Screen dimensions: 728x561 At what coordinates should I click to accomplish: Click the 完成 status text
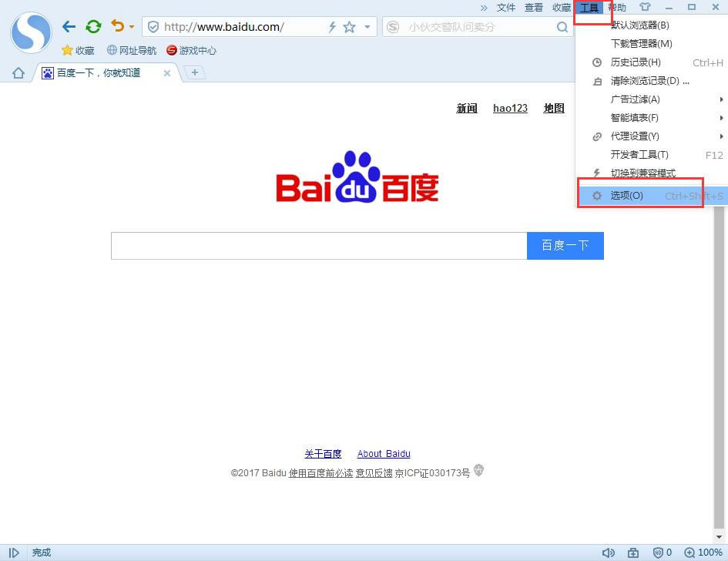[42, 553]
